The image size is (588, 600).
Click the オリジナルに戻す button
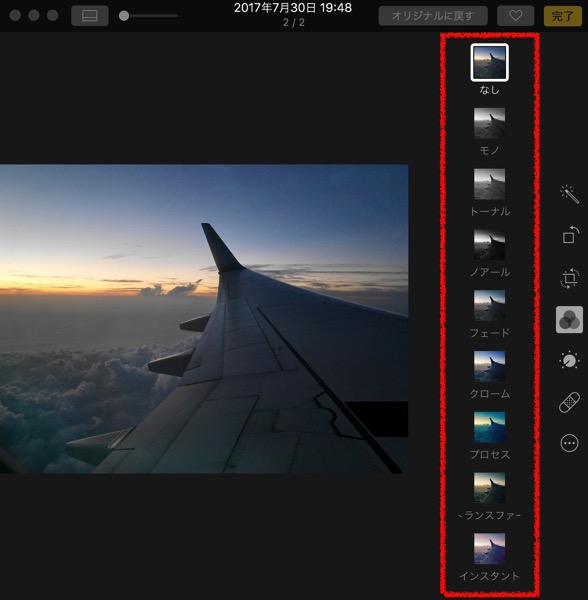click(x=433, y=16)
